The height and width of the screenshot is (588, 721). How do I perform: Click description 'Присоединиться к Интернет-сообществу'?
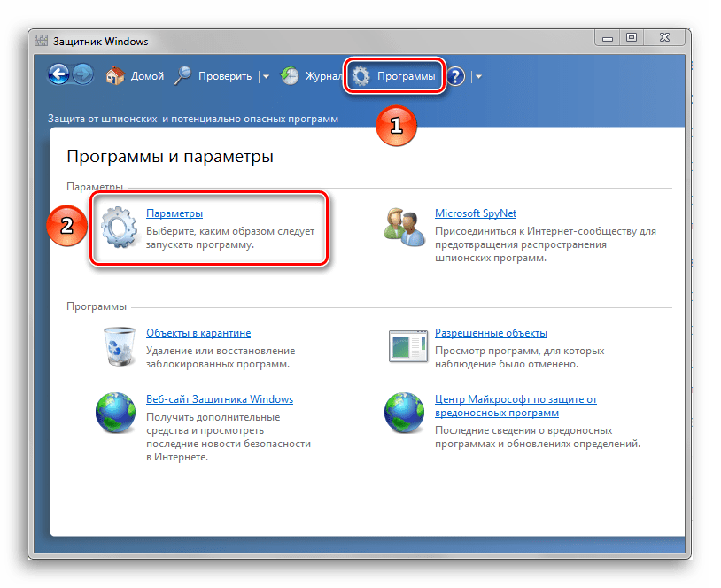point(546,244)
